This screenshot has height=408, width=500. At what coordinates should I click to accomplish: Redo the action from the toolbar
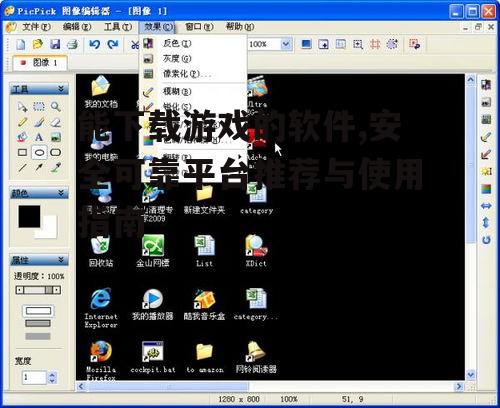tap(113, 44)
